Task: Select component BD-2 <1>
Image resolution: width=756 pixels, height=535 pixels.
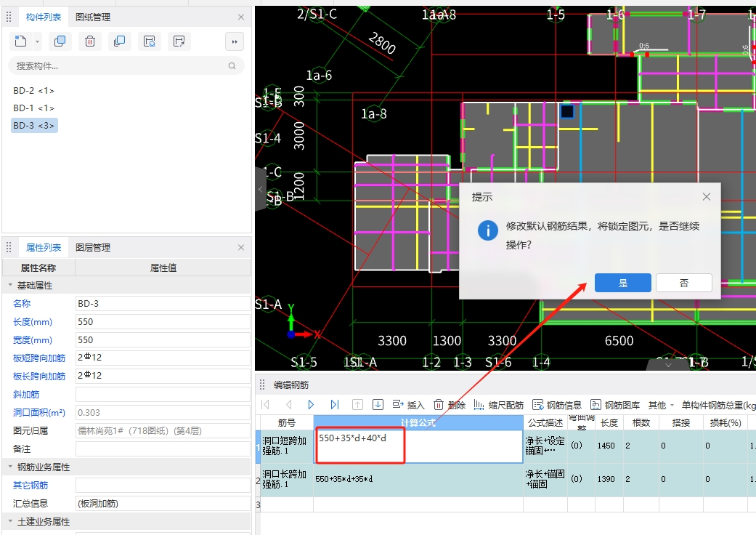Action: point(33,91)
